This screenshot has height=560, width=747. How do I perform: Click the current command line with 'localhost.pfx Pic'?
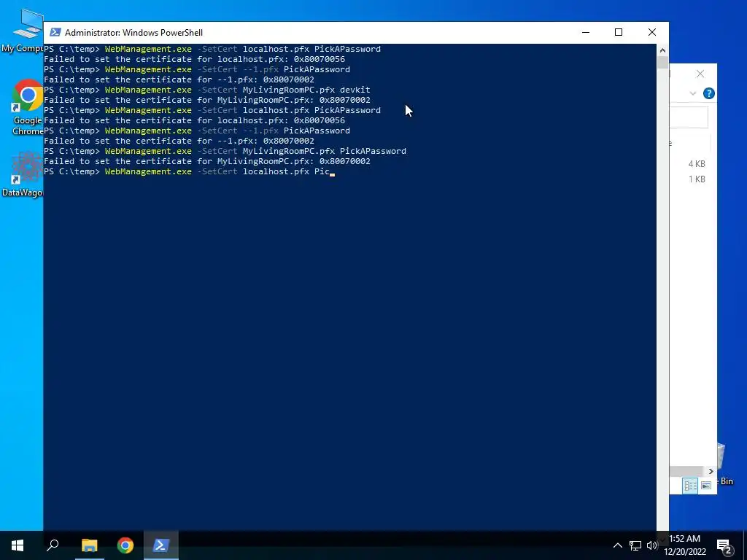click(189, 171)
